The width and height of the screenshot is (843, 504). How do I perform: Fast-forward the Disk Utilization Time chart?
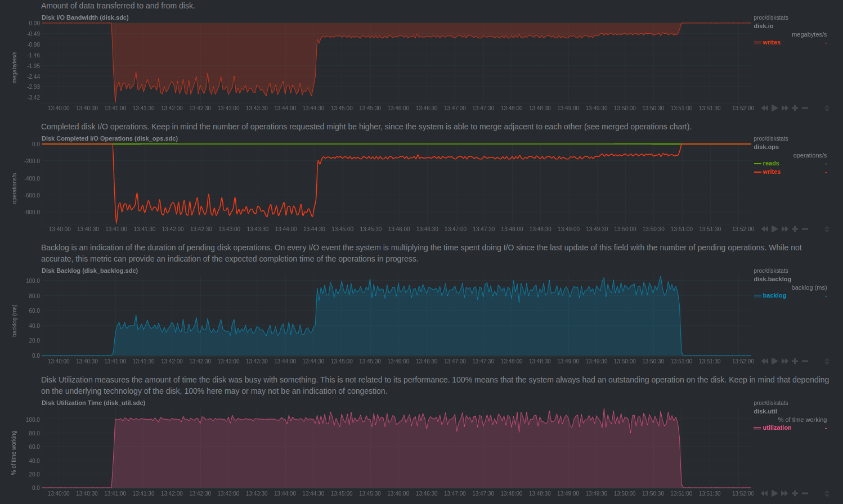784,493
